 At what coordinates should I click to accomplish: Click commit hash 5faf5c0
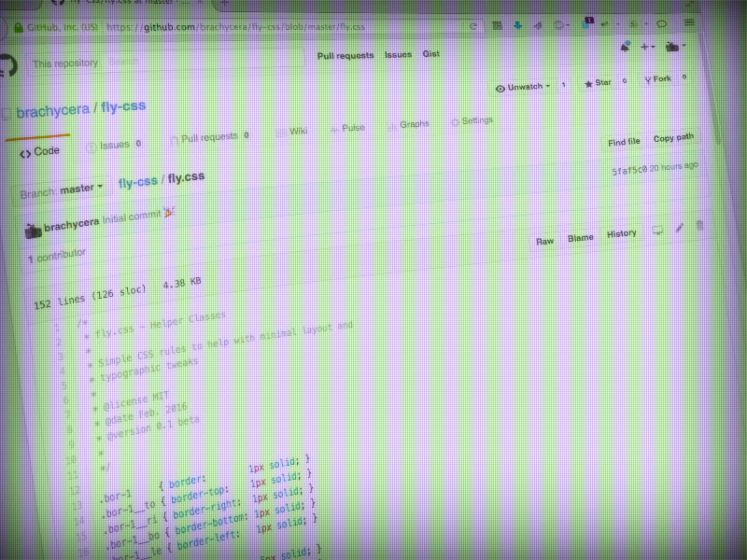[629, 170]
